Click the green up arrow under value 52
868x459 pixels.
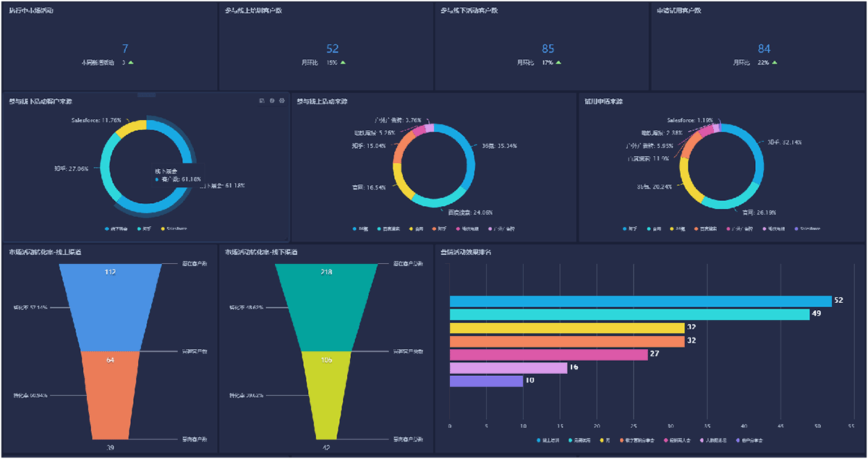343,62
